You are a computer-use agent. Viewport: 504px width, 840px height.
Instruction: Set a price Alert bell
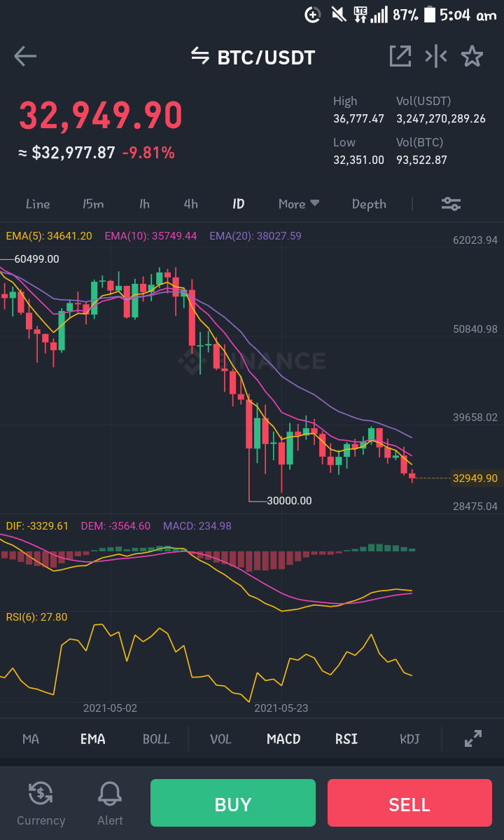(110, 804)
